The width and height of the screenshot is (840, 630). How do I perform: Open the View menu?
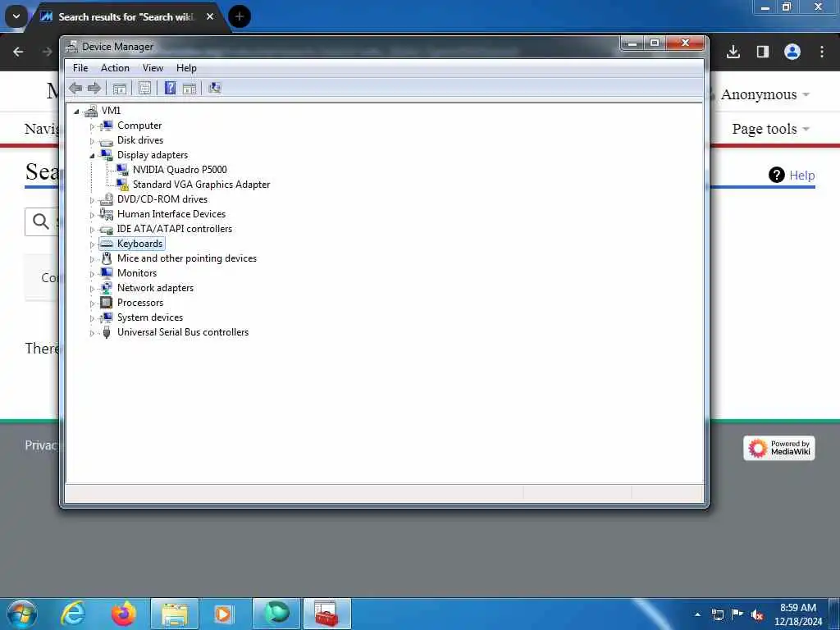(153, 68)
